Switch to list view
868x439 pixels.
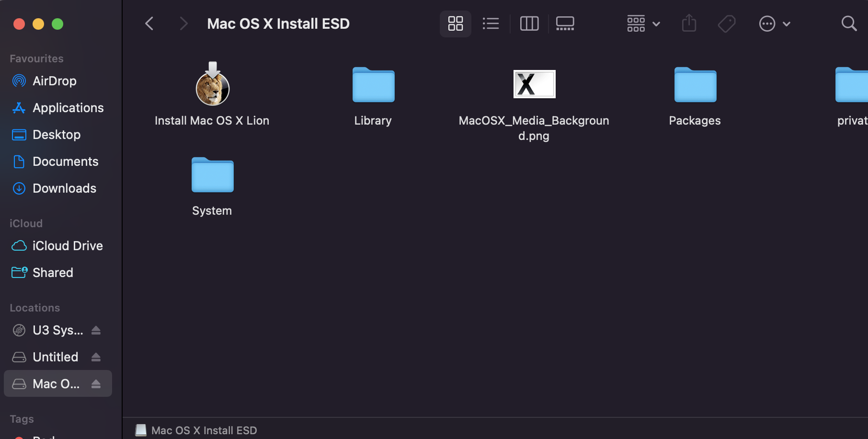[491, 23]
